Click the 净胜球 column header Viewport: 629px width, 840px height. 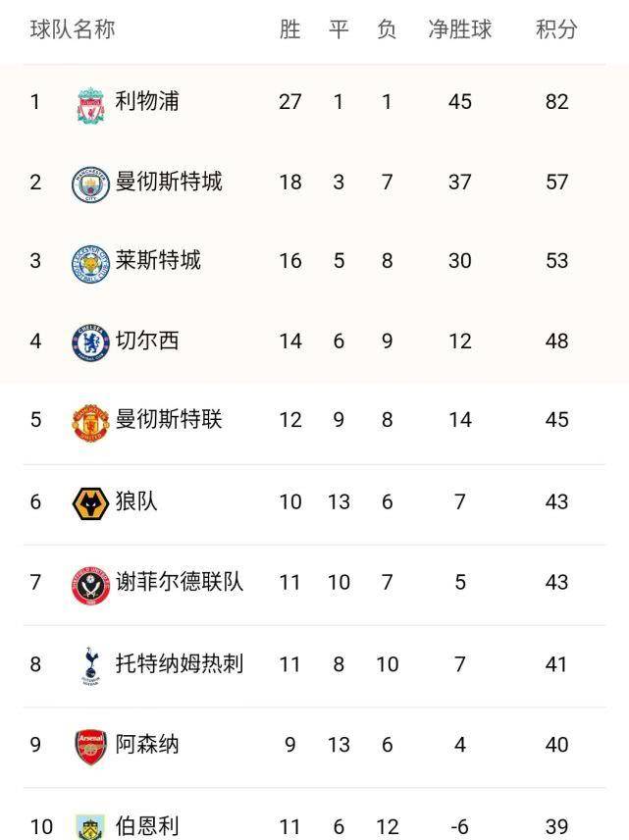click(x=459, y=29)
